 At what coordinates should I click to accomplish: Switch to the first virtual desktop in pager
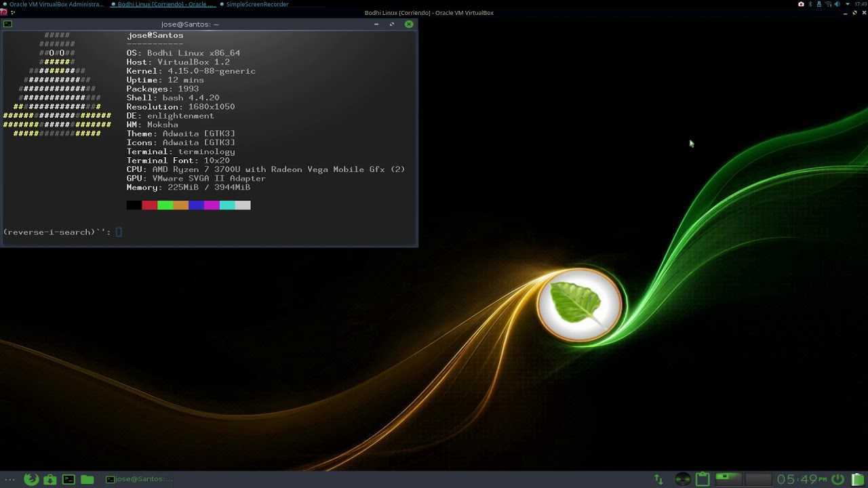click(x=729, y=479)
